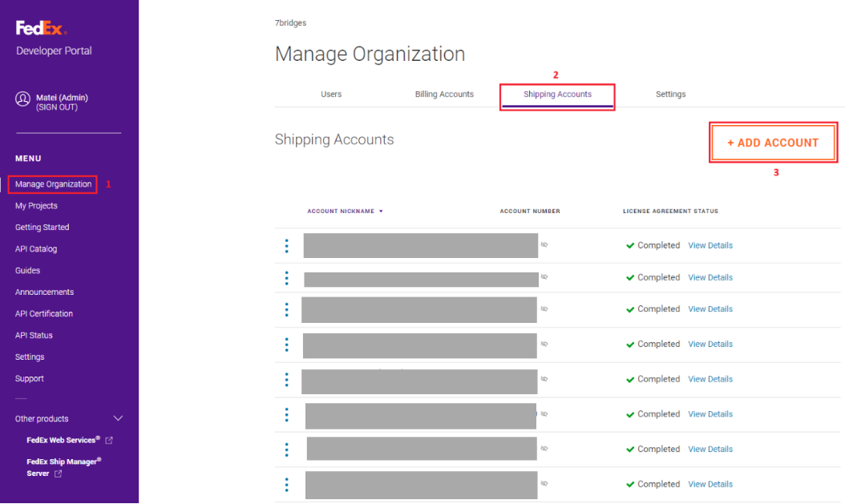Click View Details on the first account row

710,245
